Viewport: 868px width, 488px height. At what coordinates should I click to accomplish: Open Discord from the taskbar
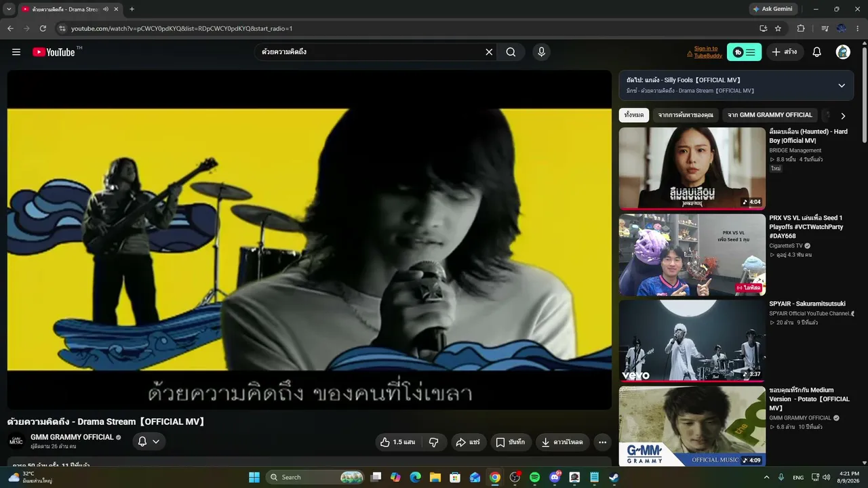pyautogui.click(x=555, y=477)
